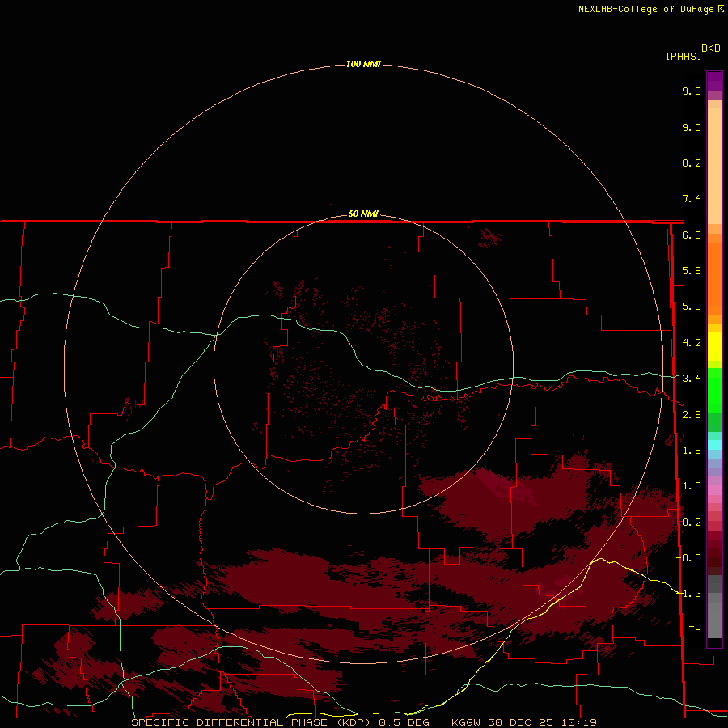Click the 30 DEC 25 date in caption
Screen dimensions: 728x728
(520, 722)
